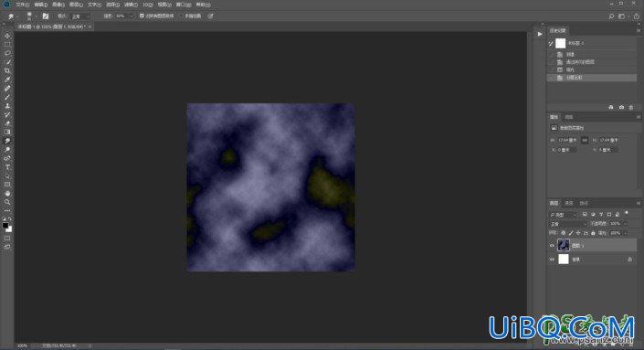Select the Move tool in the toolbar
Viewport: 644px width, 350px height.
7,36
